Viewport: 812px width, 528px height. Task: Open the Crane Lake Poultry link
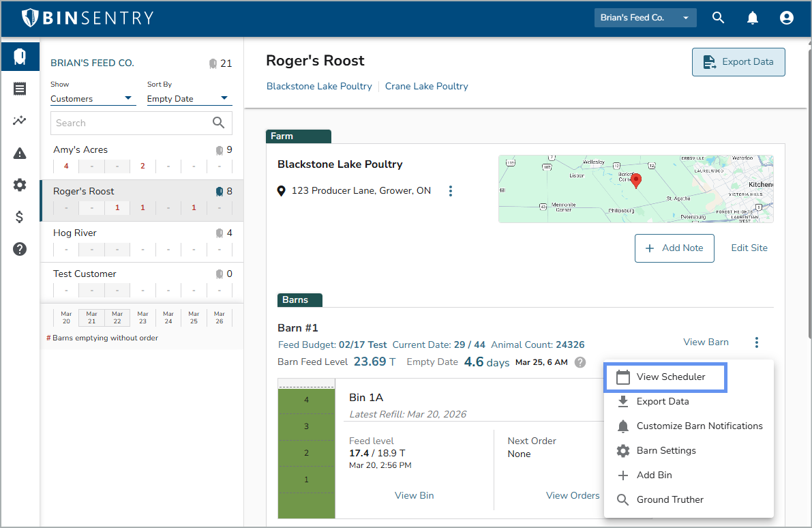426,87
